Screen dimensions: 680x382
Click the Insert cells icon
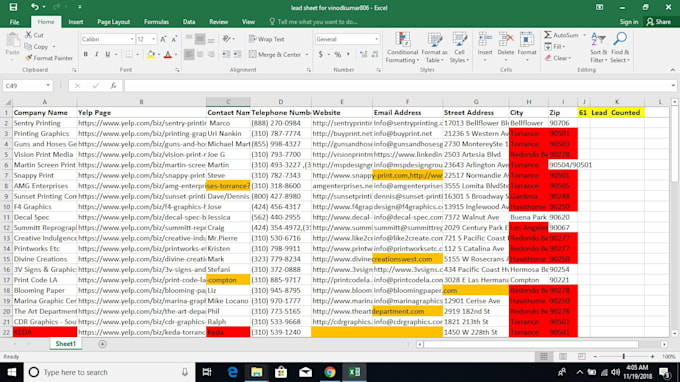tap(484, 40)
